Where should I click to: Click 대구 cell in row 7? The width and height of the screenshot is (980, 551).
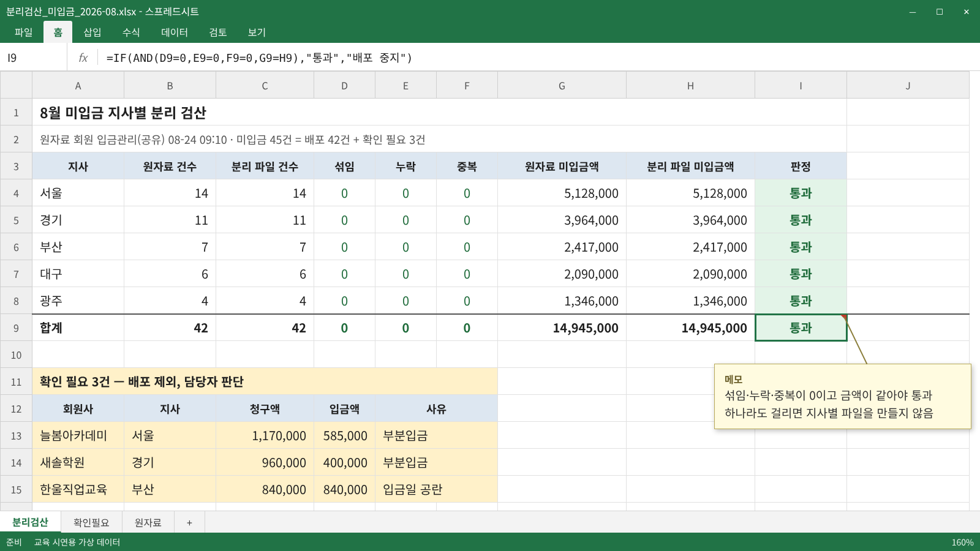coord(78,274)
